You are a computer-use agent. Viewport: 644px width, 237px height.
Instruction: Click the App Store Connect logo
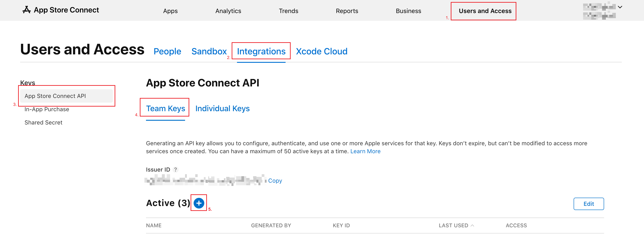click(x=60, y=10)
